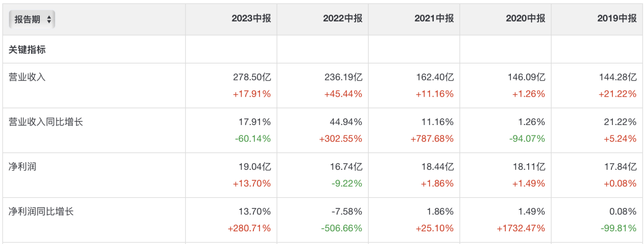Click the 278.50亿 revenue value for 2023
Screen dimensions: 644x244
(x=252, y=78)
